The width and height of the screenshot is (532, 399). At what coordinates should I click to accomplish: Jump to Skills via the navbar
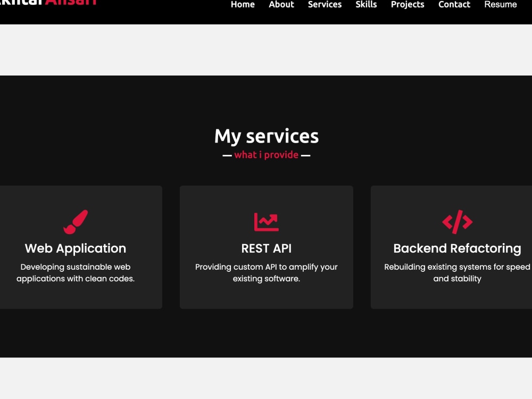tap(366, 4)
